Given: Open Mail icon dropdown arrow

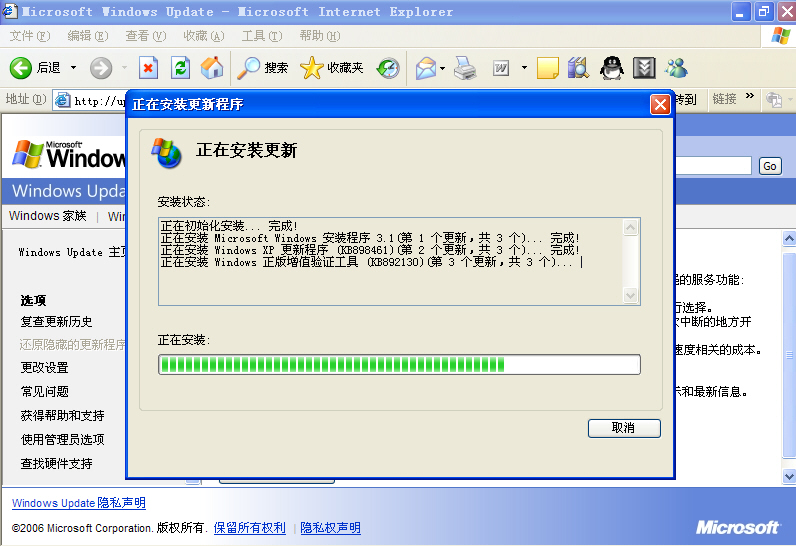Looking at the screenshot, I should 443,68.
